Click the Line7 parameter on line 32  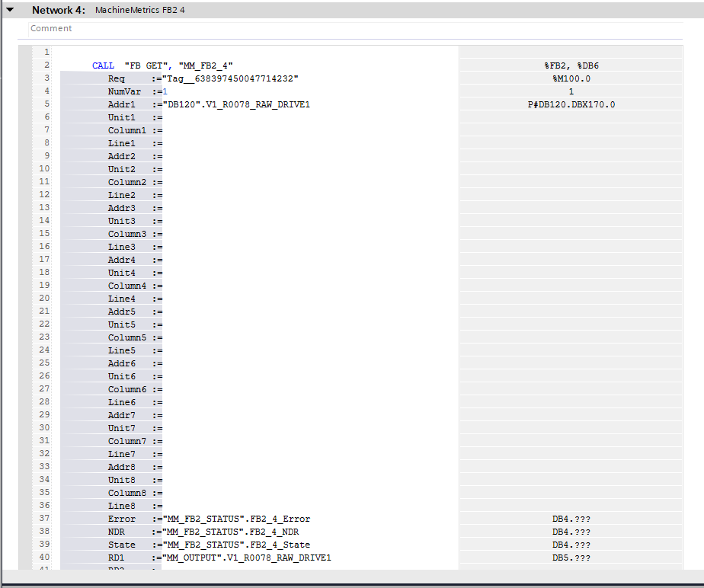122,454
